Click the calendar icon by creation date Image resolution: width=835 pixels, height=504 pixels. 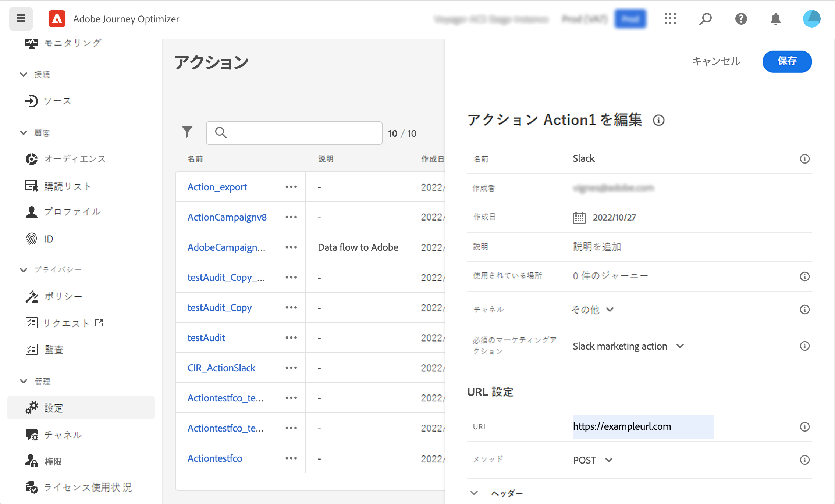[x=579, y=218]
